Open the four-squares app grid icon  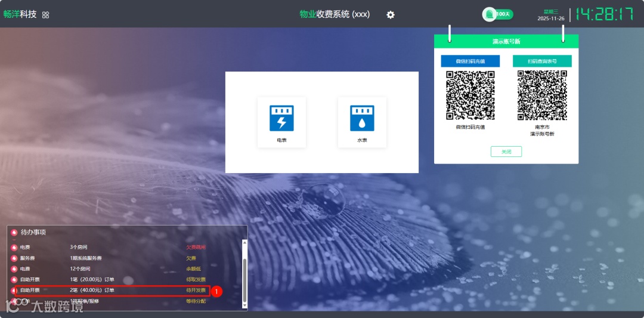coord(45,15)
